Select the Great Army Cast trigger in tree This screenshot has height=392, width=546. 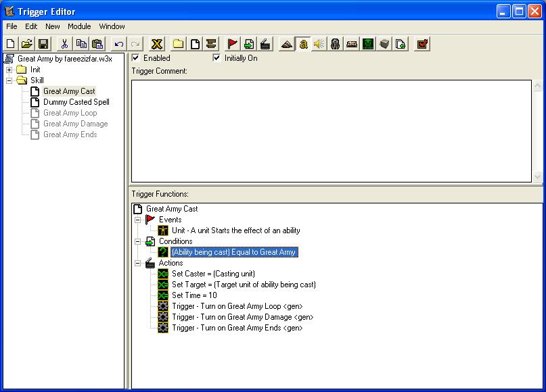point(69,91)
